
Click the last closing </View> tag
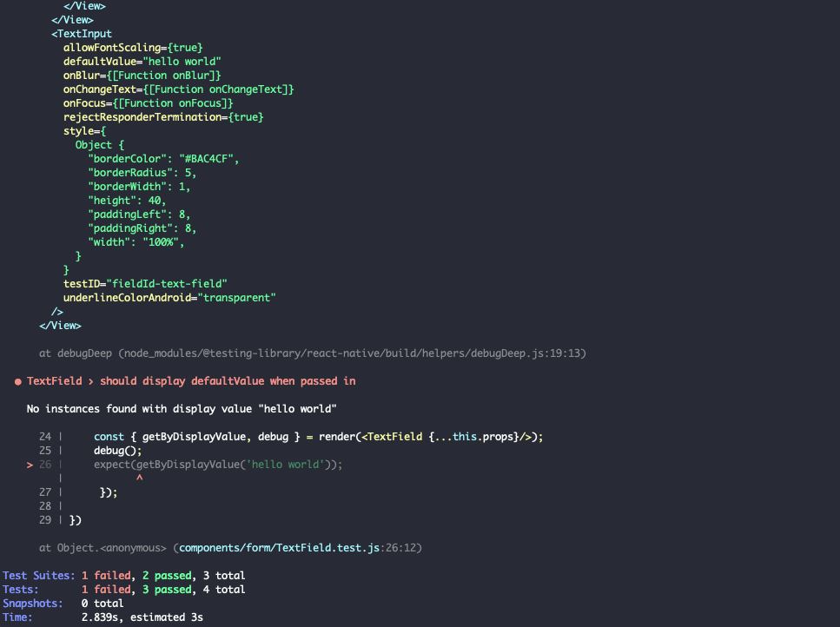61,326
